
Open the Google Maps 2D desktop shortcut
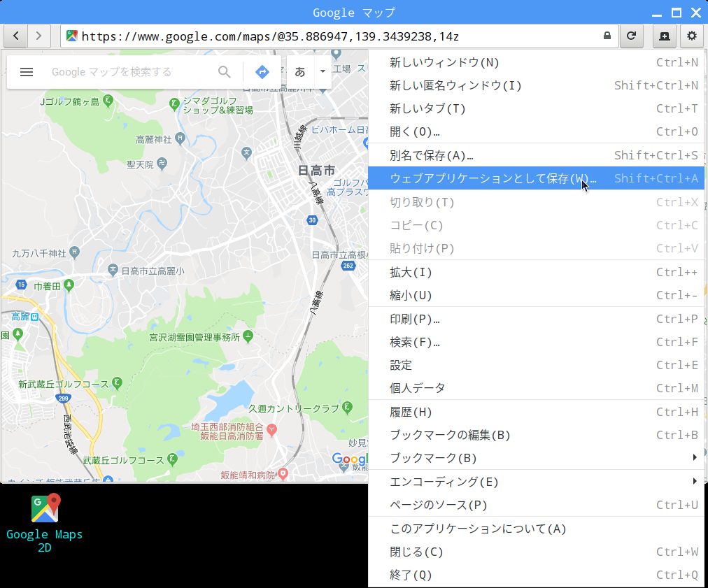pos(44,524)
